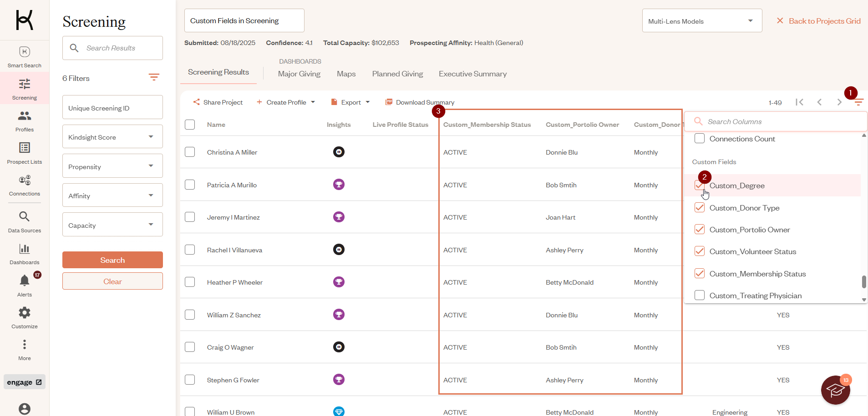
Task: Open Prospect Lists section
Action: (x=25, y=153)
